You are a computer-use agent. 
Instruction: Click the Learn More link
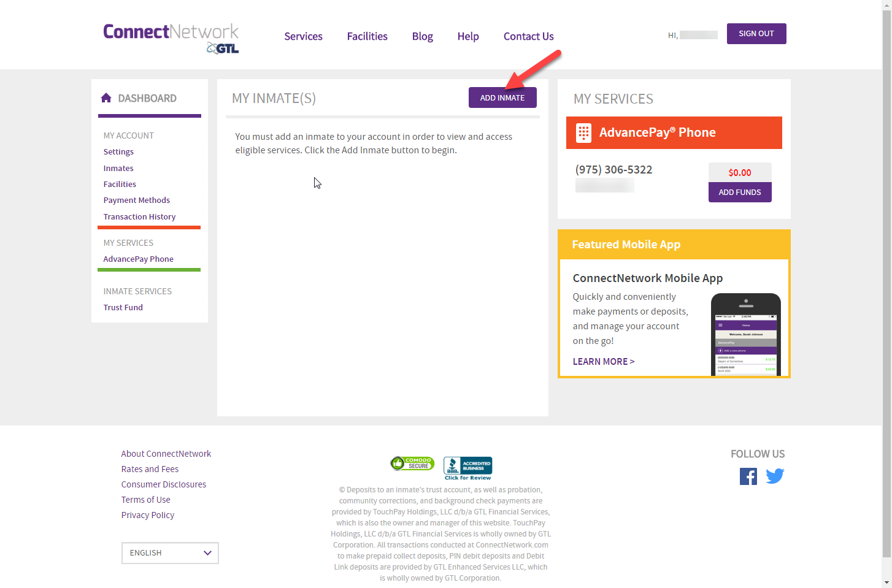click(604, 362)
